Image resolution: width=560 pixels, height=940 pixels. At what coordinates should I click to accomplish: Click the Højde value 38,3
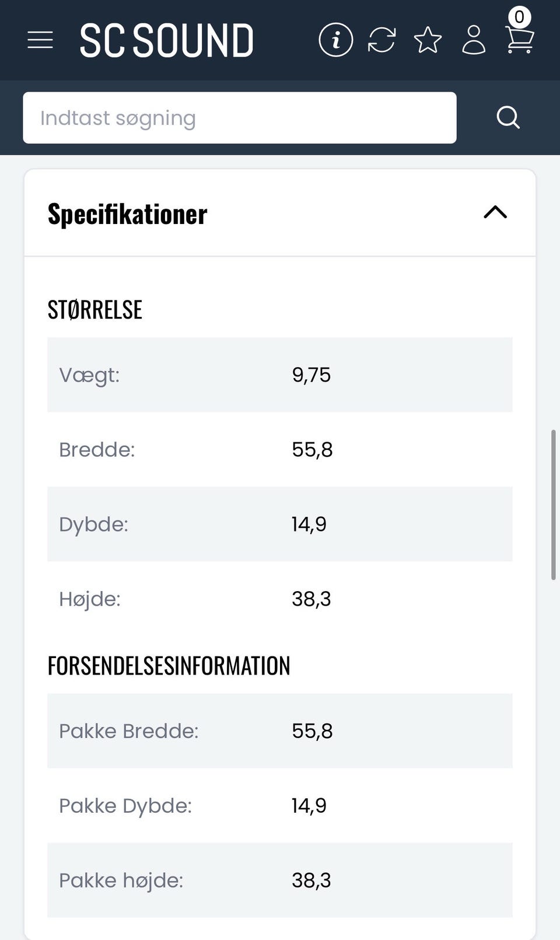point(311,599)
